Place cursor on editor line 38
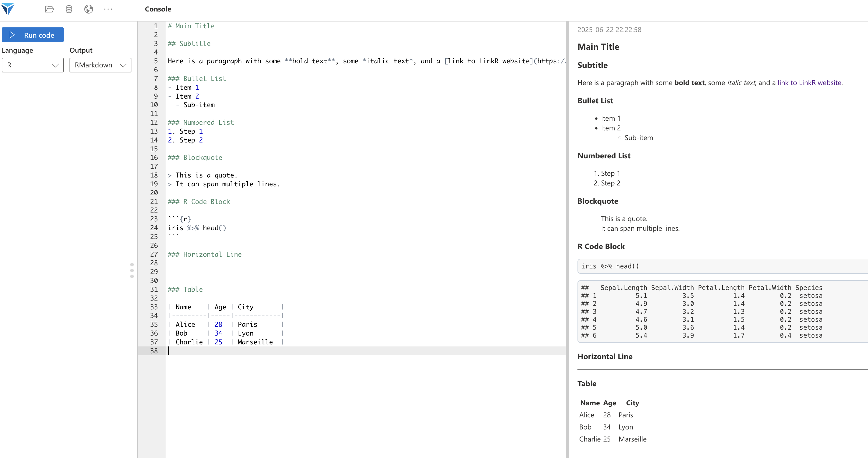Viewport: 868px width, 458px height. click(366, 351)
